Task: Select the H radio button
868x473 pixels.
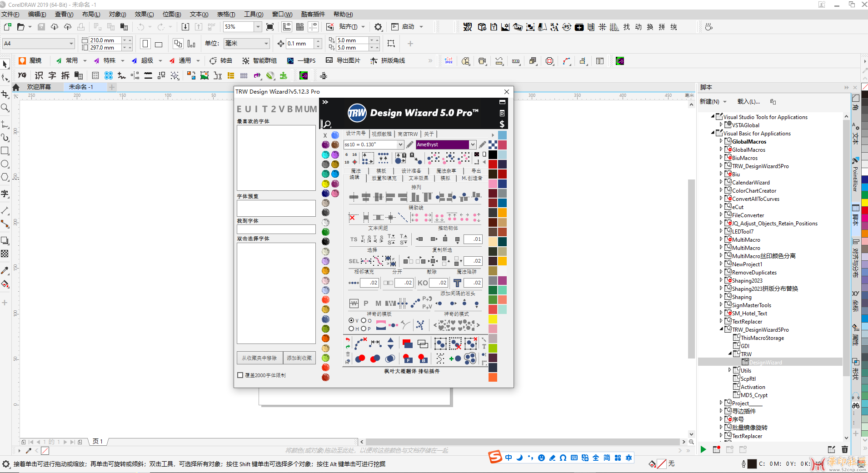Action: [x=351, y=329]
